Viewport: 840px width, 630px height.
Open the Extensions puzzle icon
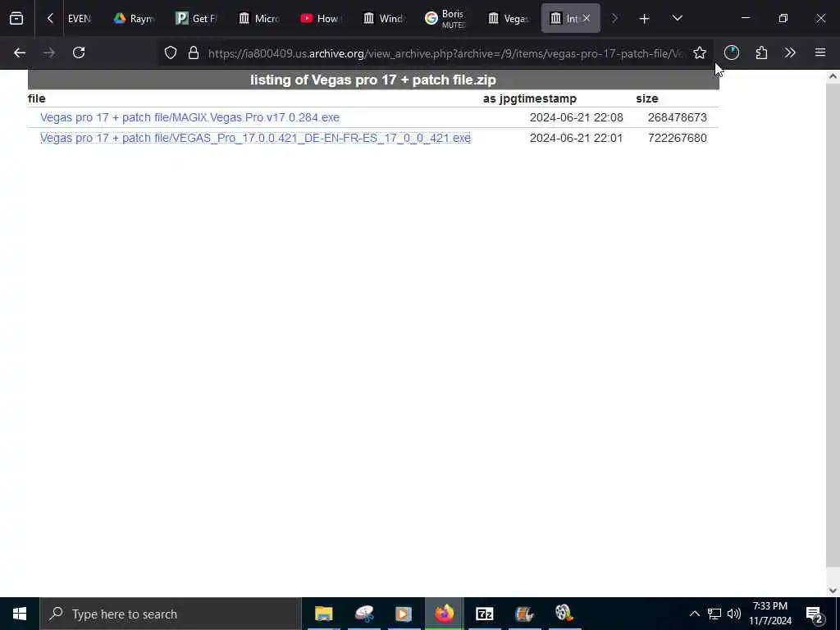click(761, 52)
